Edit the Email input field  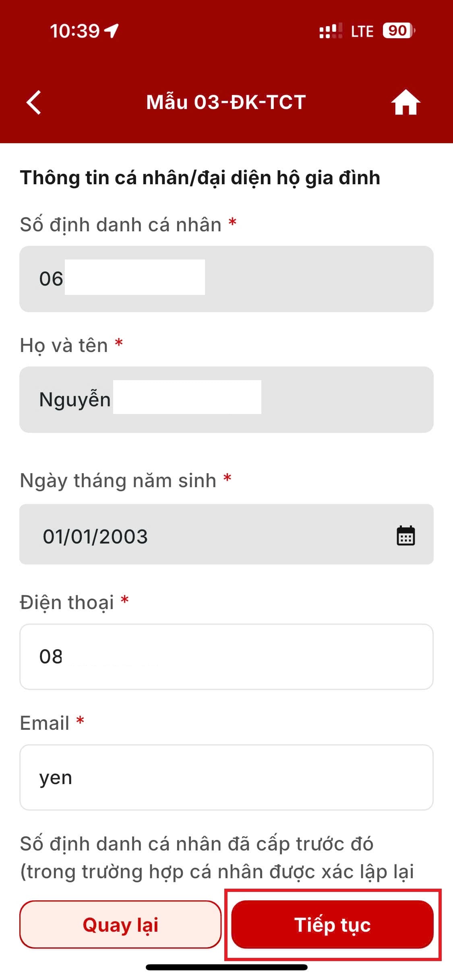point(226,777)
